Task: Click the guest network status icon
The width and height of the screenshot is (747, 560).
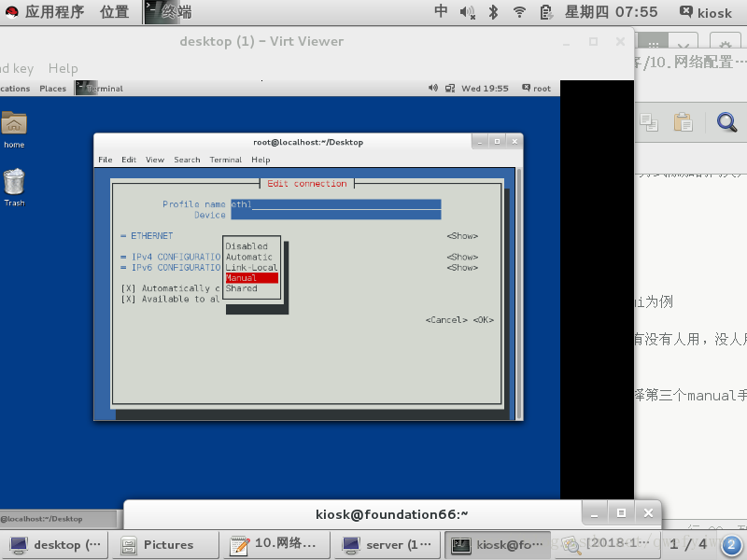Action: pyautogui.click(x=450, y=88)
